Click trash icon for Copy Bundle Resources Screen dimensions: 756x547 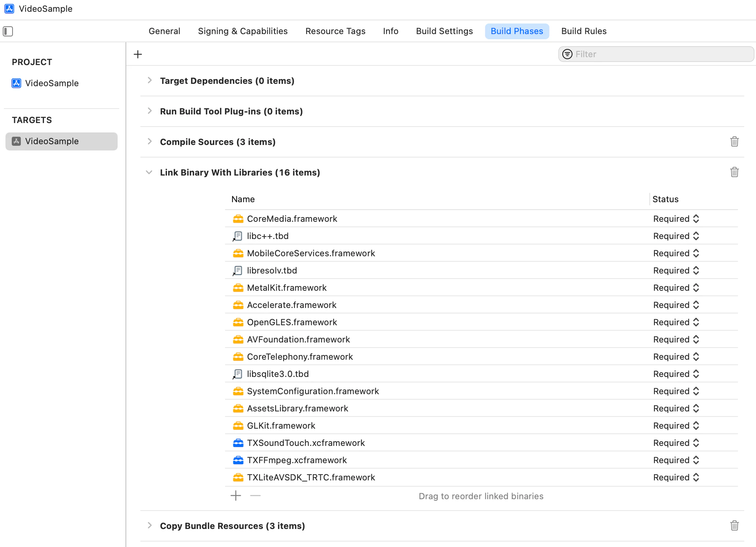pos(734,525)
